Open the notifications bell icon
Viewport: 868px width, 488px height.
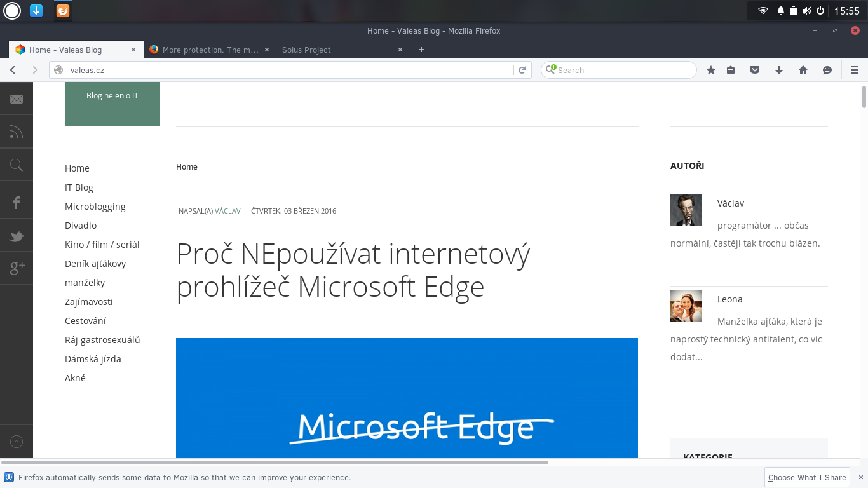click(781, 11)
